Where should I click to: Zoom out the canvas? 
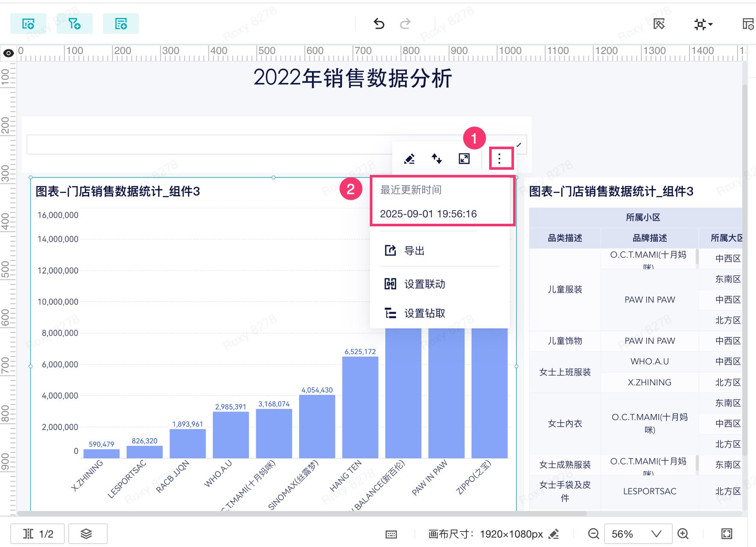click(x=593, y=534)
